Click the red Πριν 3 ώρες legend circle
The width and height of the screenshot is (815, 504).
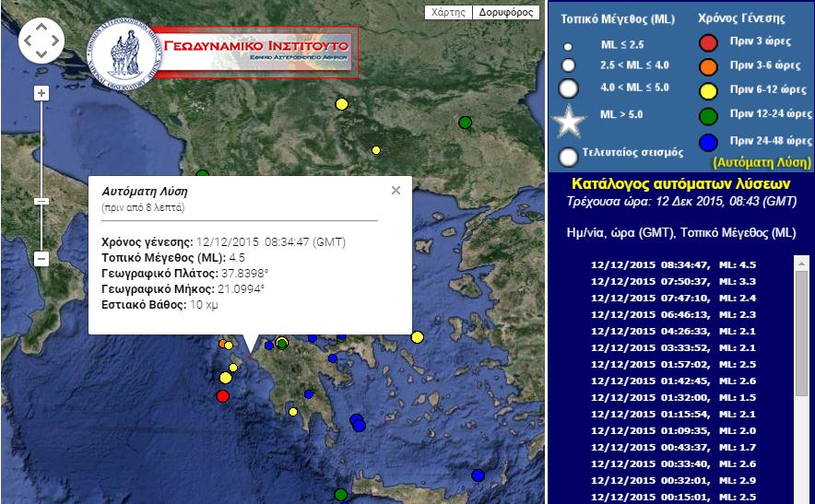tap(708, 41)
